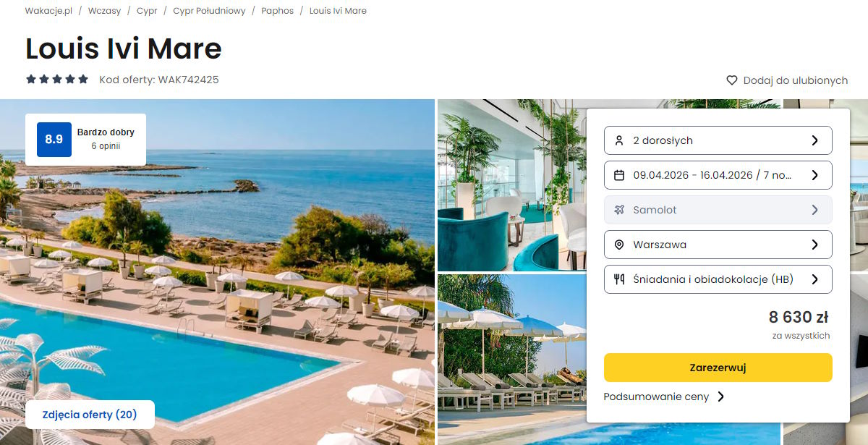Click the 8.9 rating score badge
The height and width of the screenshot is (445, 868).
coord(54,140)
